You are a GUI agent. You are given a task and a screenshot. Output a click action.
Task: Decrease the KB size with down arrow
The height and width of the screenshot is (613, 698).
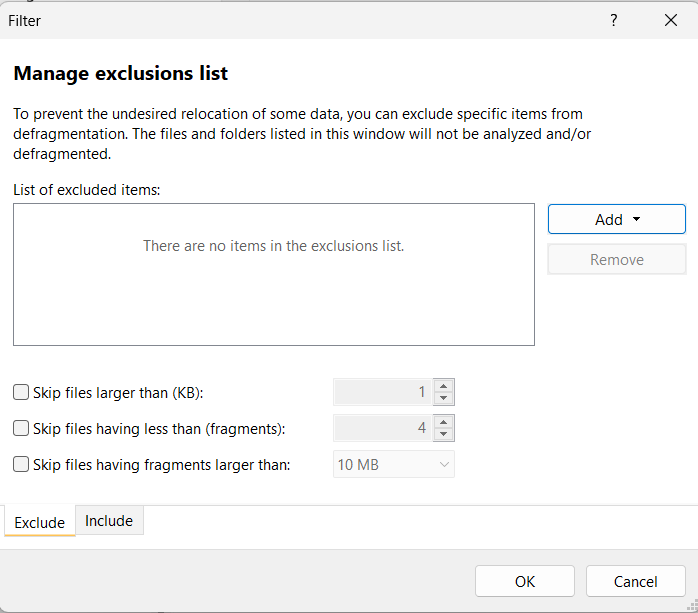coord(444,398)
